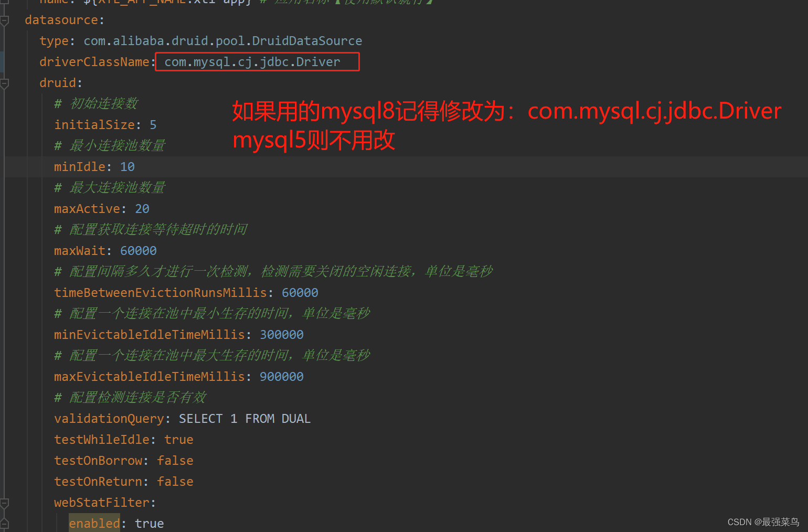Click the testOnReturn key
The image size is (808, 532).
click(98, 482)
